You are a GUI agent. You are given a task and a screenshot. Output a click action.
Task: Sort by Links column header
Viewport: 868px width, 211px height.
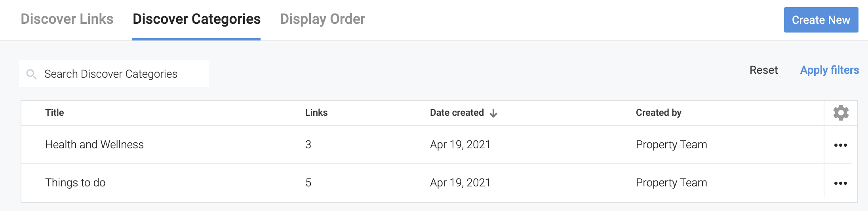point(316,113)
